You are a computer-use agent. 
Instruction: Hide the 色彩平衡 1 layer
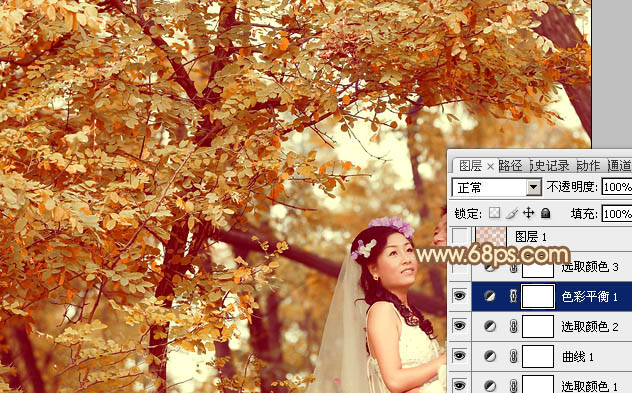tap(459, 296)
